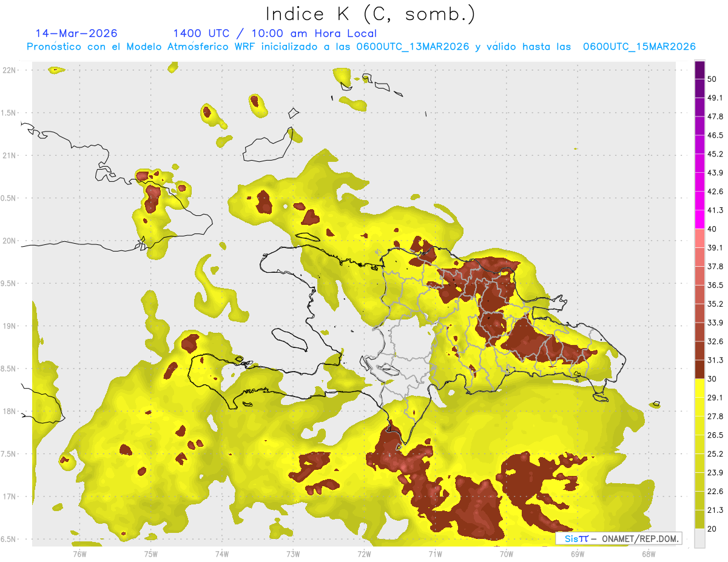Click the colorbar value '40'

712,229
